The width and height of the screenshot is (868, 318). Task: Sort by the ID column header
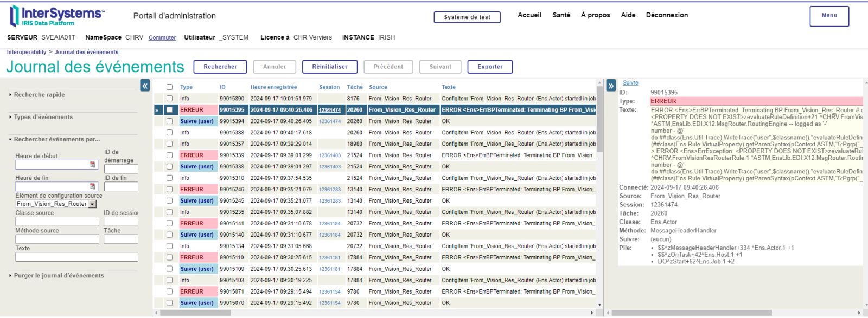click(222, 87)
